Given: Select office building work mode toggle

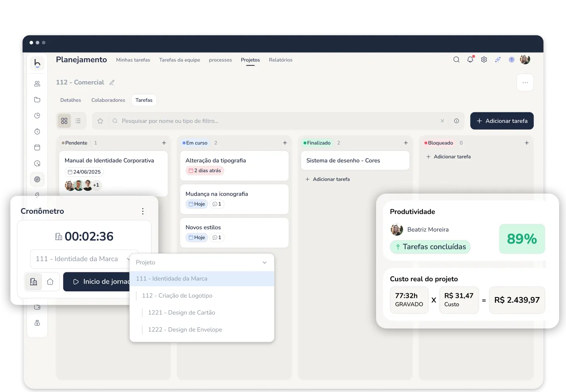Looking at the screenshot, I should pos(34,282).
